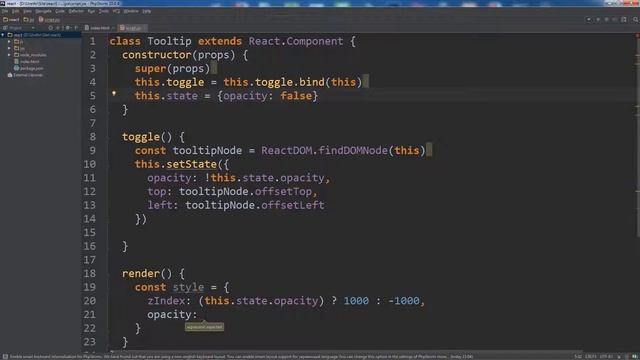This screenshot has width=640, height=360.
Task: Click the red error indicator above the scrollbar
Action: click(638, 36)
